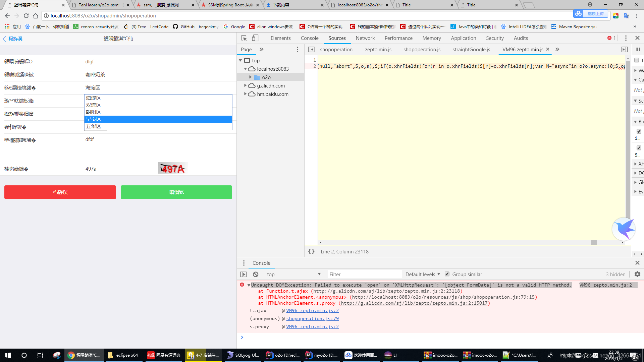Toggle the file navigator pane icon
Image resolution: width=644 pixels, height=362 pixels.
click(x=311, y=50)
